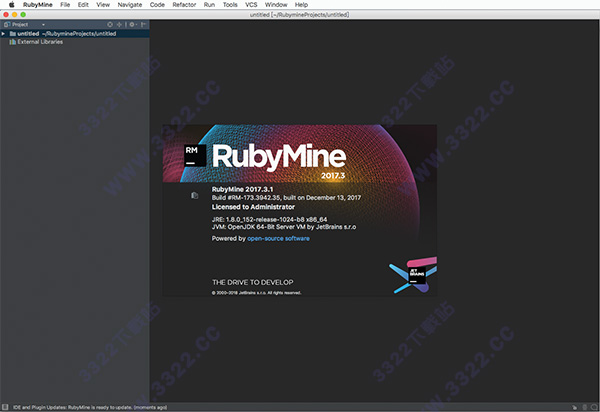Click the JRE version line
Viewport: 600px width, 412px height.
coord(269,220)
